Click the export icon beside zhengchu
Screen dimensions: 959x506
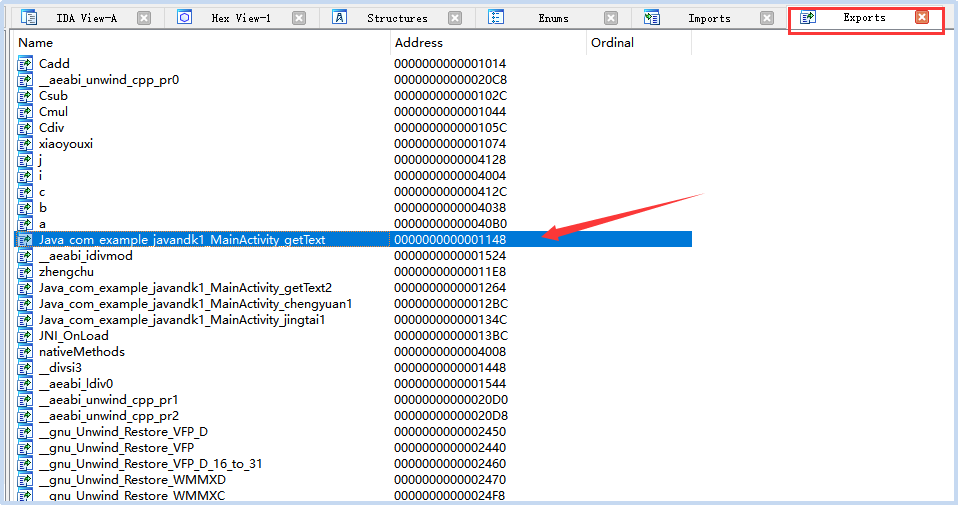pyautogui.click(x=25, y=272)
